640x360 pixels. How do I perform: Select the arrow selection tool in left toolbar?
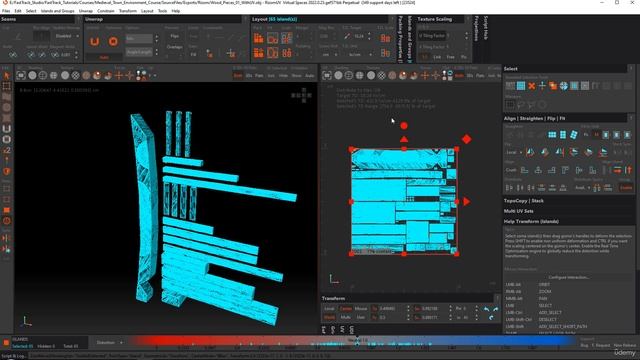click(x=7, y=76)
